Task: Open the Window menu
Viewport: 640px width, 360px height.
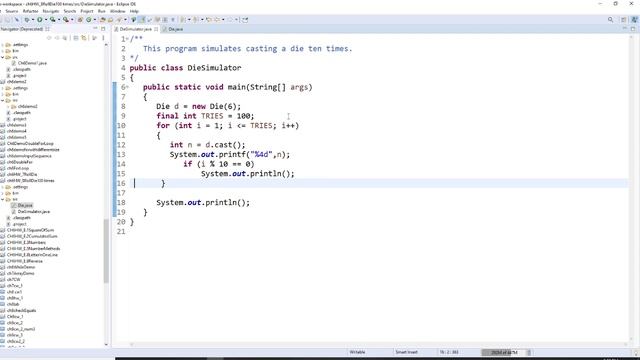Action: [118, 11]
